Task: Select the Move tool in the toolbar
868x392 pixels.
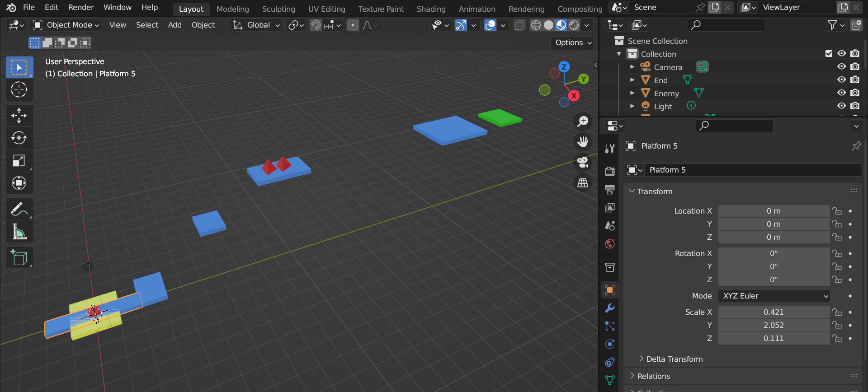Action: 19,115
